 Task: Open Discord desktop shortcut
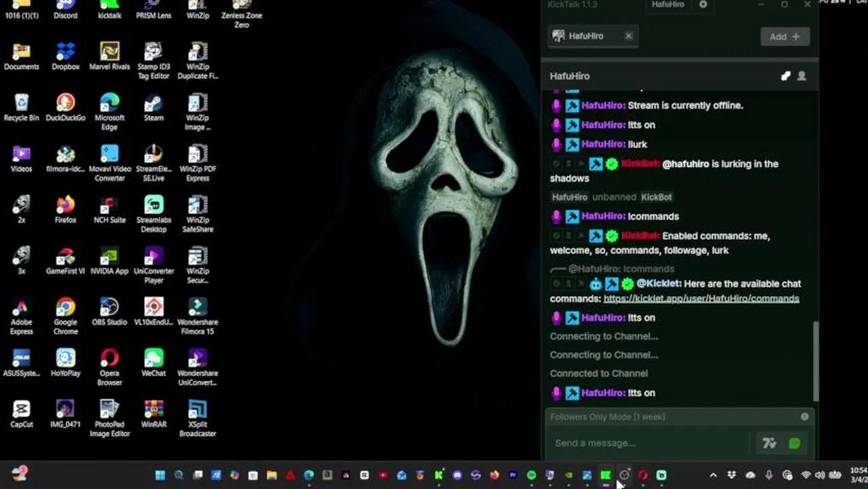[x=65, y=10]
